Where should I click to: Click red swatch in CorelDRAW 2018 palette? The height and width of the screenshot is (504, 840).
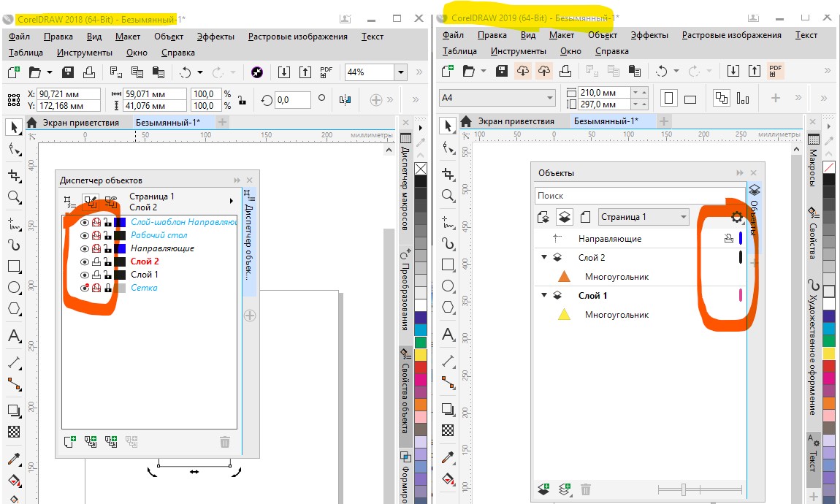421,367
